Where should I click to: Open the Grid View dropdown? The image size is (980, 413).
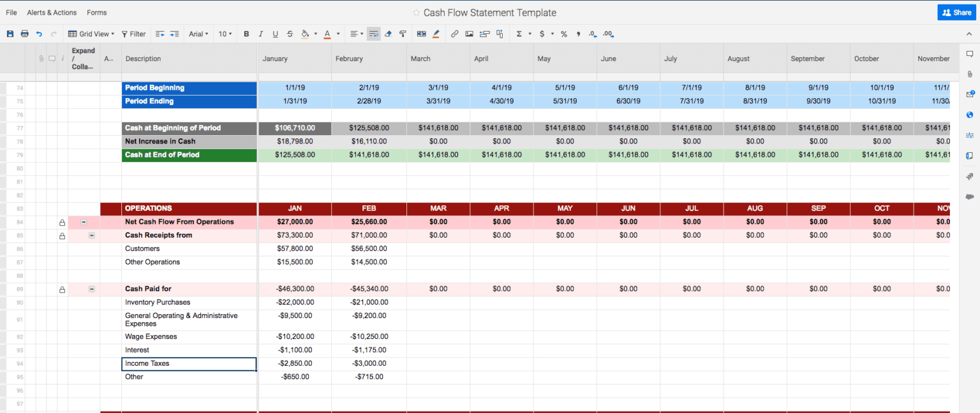(90, 34)
